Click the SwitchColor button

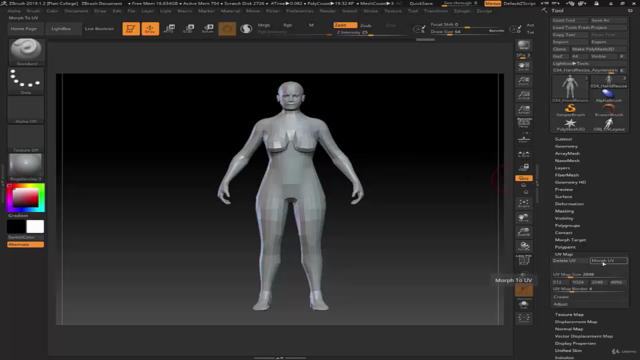pyautogui.click(x=25, y=237)
